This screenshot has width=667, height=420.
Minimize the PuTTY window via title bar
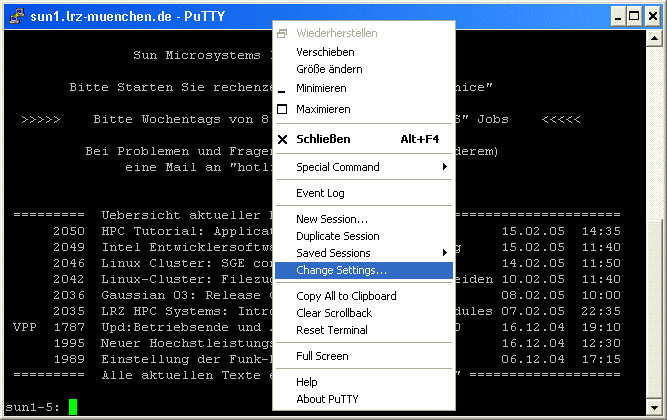tap(618, 17)
